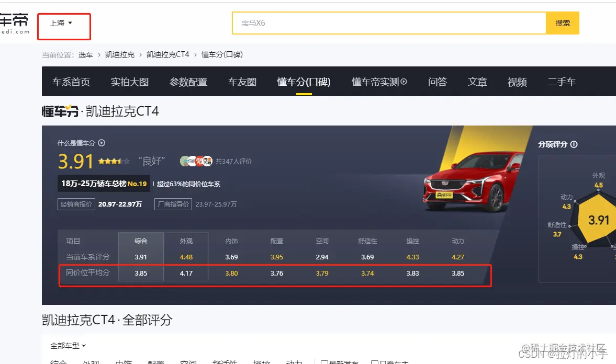The image size is (616, 364).
Task: Open the play icon beside 什么是懂车分
Action: 102,143
